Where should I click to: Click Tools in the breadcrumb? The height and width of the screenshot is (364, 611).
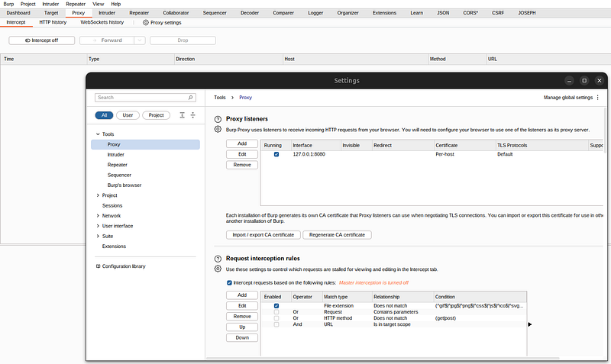click(220, 98)
